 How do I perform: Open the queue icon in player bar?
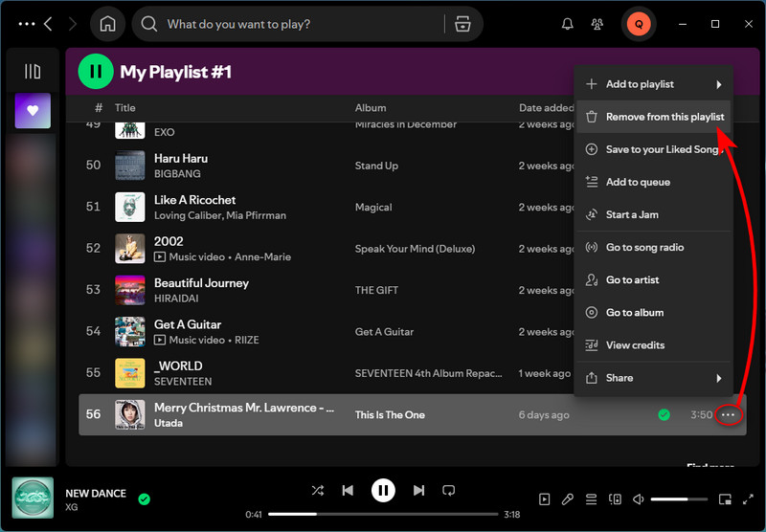[x=591, y=499]
